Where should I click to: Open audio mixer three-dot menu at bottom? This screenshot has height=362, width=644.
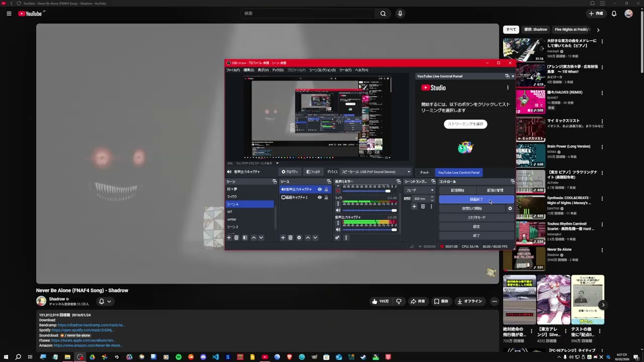pyautogui.click(x=346, y=237)
